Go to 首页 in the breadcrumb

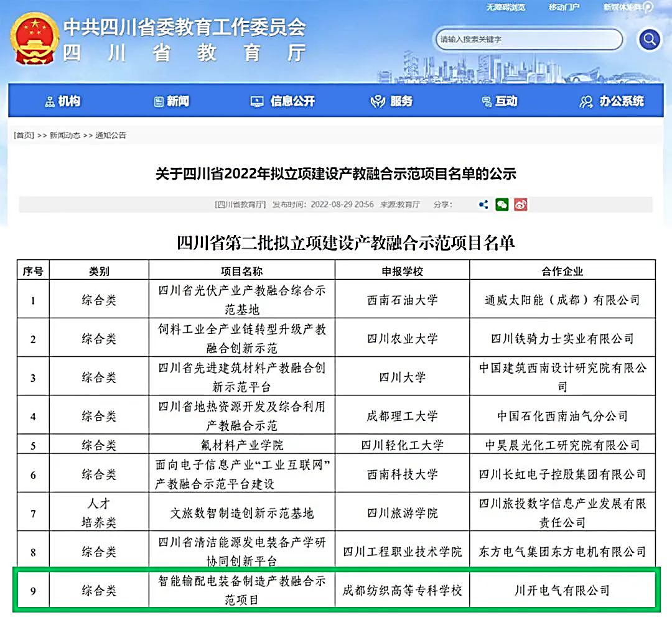tap(24, 136)
